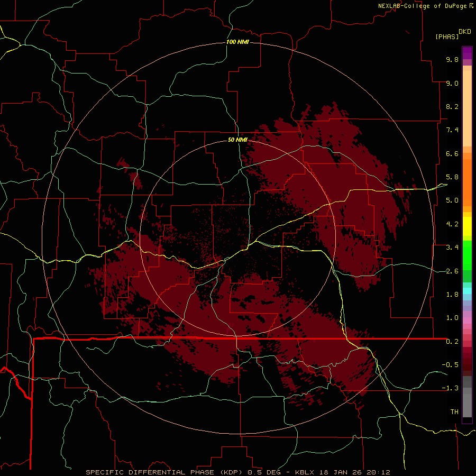Click the gray segment of the color bar
This screenshot has width=476, height=476.
467,397
